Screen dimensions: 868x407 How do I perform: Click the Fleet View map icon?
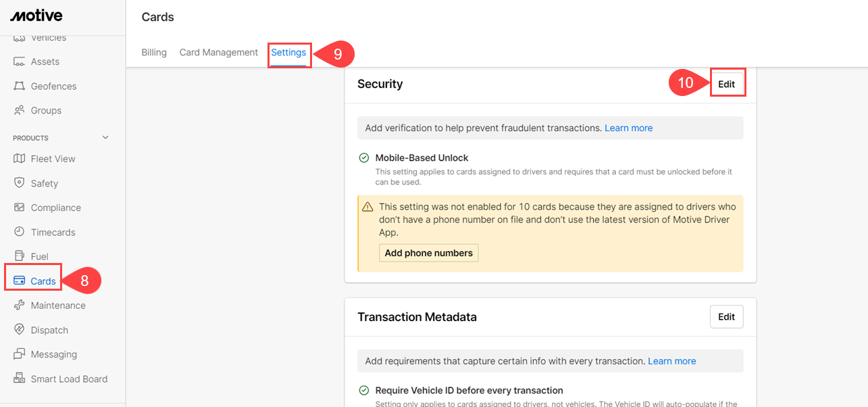20,159
